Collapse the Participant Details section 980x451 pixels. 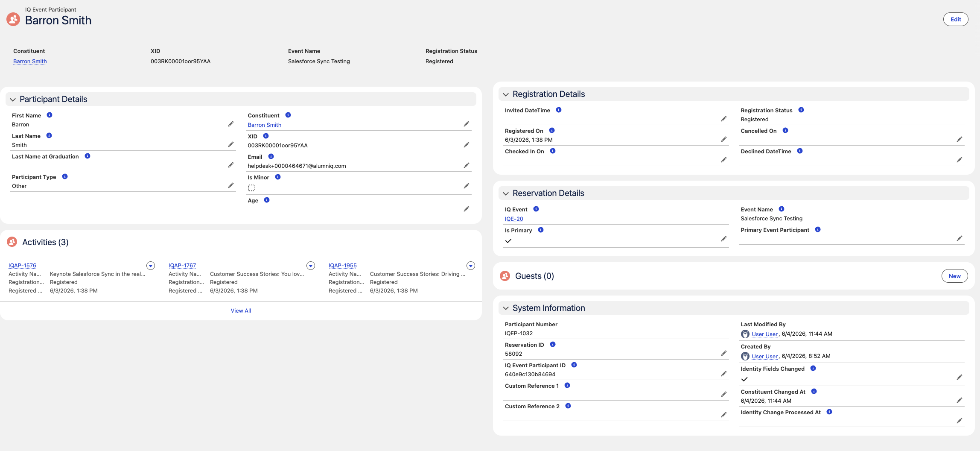[13, 100]
